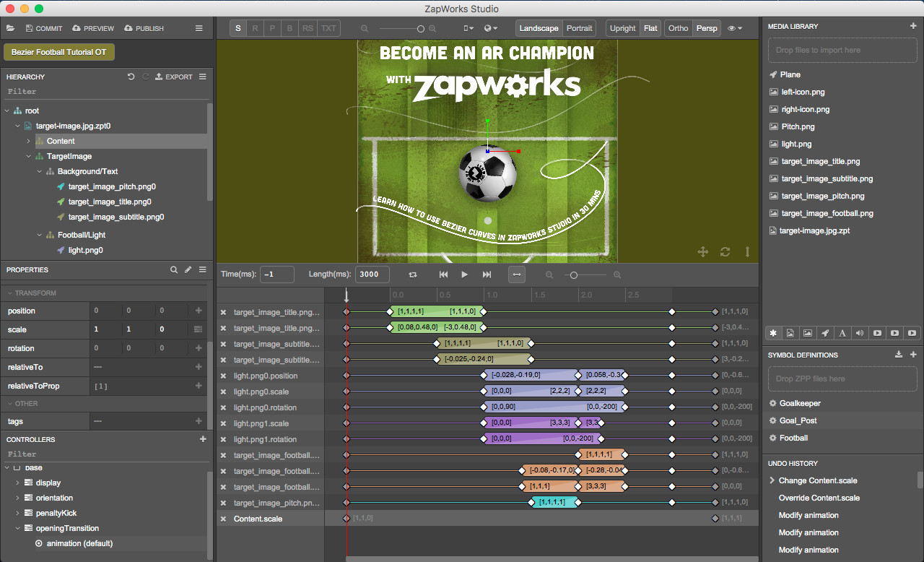Viewport: 924px width, 562px height.
Task: Switch camera orientation to Flat
Action: coord(649,27)
